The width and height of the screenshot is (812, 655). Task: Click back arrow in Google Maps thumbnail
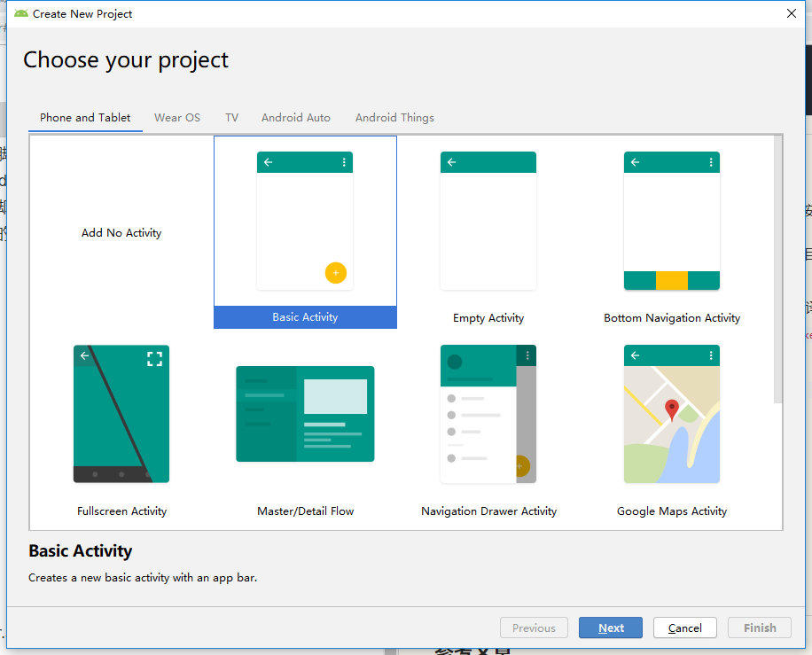tap(635, 355)
